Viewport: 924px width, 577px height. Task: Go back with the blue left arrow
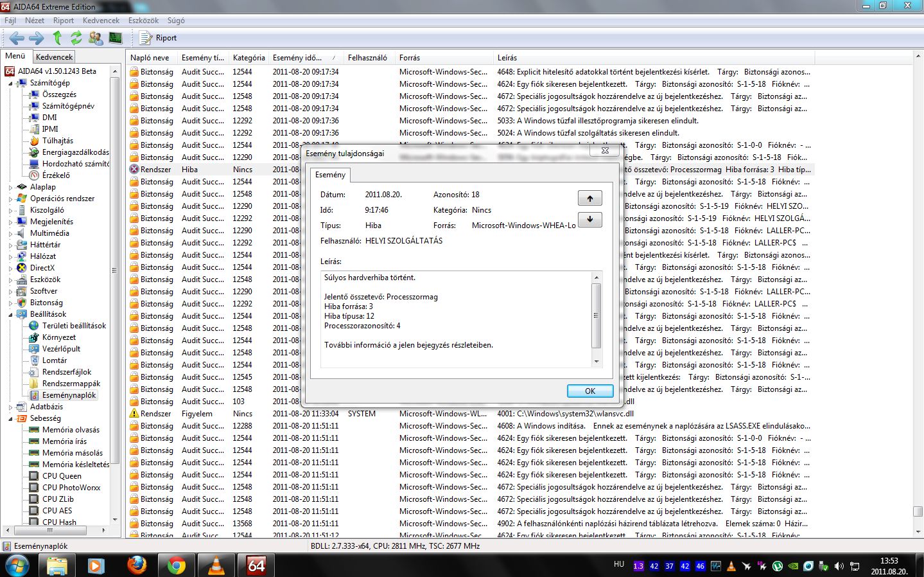(x=16, y=38)
